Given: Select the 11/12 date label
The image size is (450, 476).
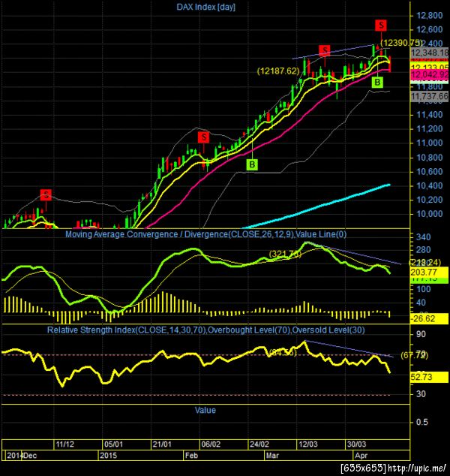Looking at the screenshot, I should (x=65, y=444).
